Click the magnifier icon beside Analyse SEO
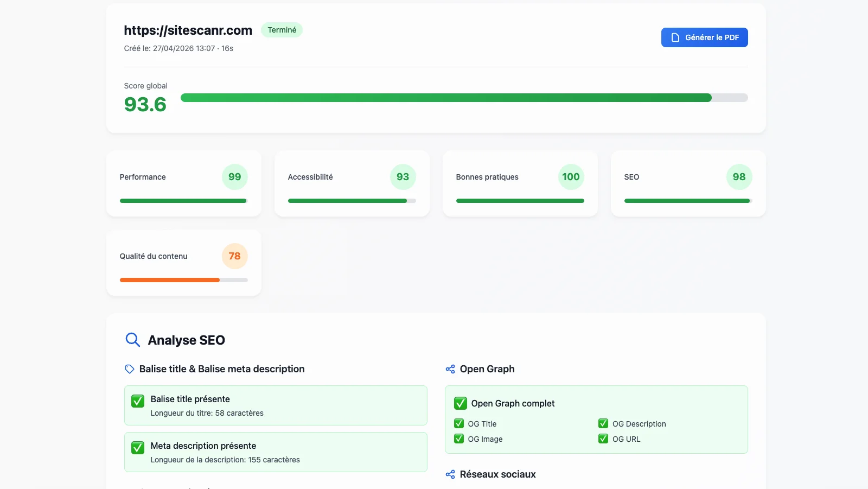This screenshot has height=489, width=868. [132, 340]
